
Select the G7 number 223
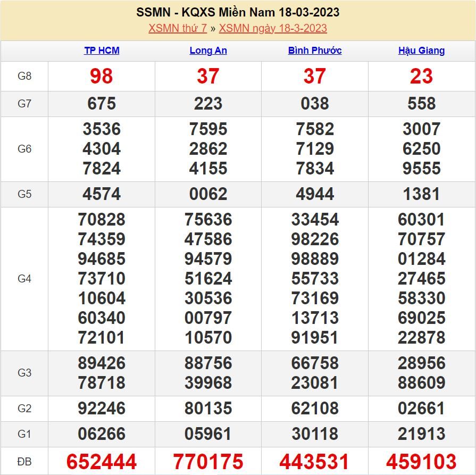[x=208, y=104]
